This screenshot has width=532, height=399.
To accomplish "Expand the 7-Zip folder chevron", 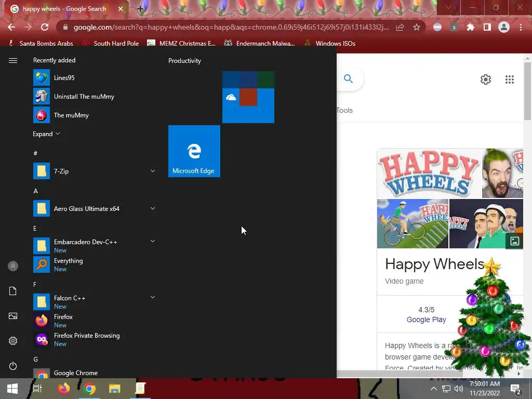I will (153, 171).
